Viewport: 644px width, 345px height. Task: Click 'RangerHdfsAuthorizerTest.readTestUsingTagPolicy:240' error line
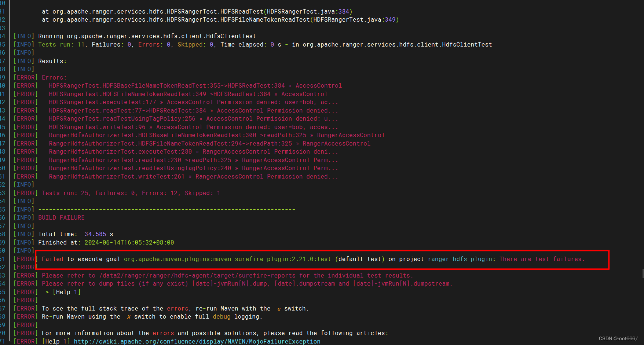pyautogui.click(x=193, y=168)
